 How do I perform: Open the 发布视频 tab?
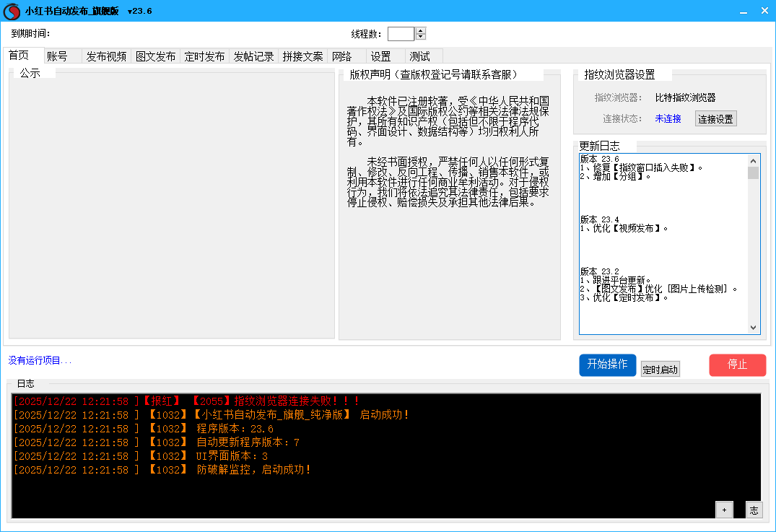[x=106, y=56]
